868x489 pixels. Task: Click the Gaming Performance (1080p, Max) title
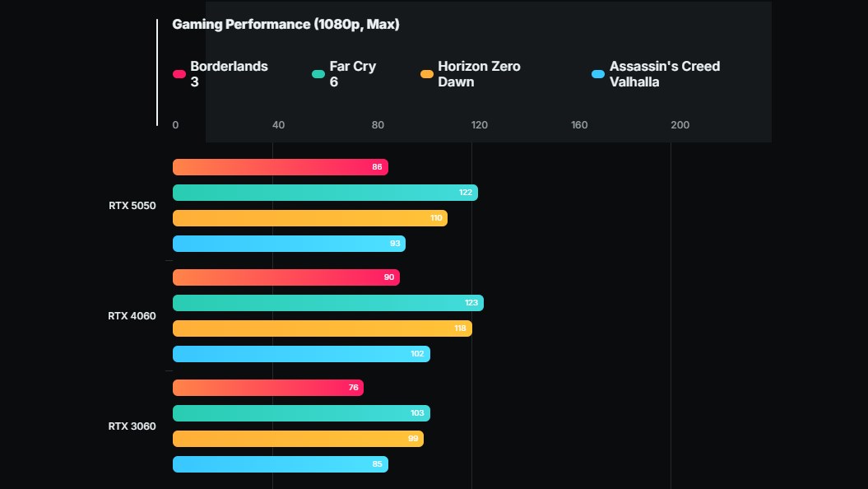[x=285, y=25]
